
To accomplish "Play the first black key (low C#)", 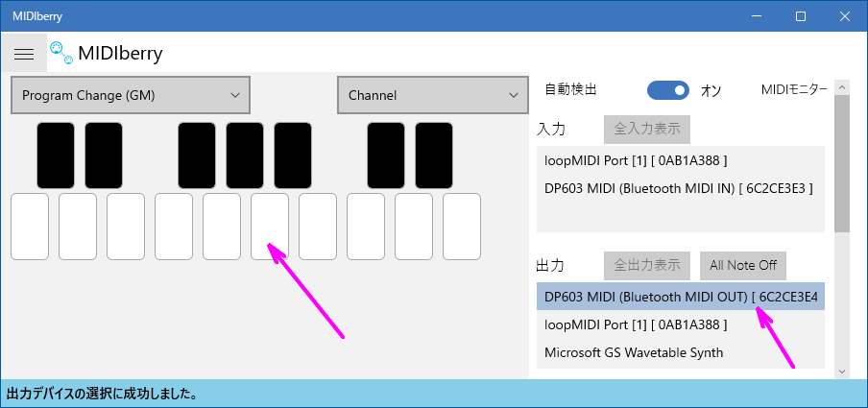I will [56, 156].
